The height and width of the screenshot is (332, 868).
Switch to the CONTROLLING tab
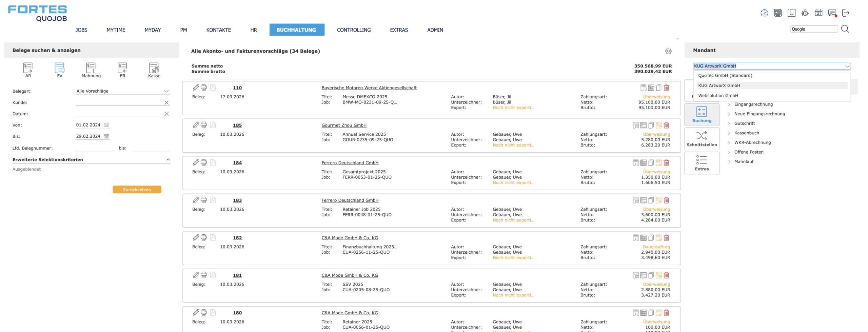[x=354, y=30]
